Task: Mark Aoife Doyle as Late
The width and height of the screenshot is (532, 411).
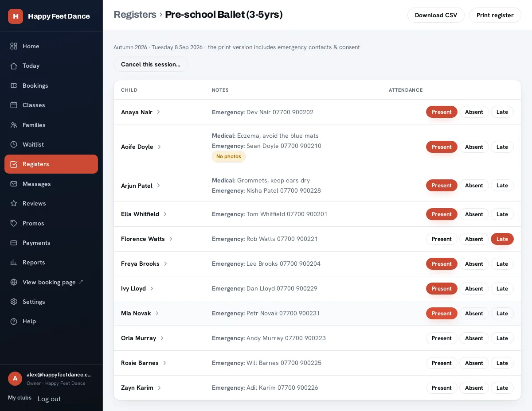Action: (502, 147)
